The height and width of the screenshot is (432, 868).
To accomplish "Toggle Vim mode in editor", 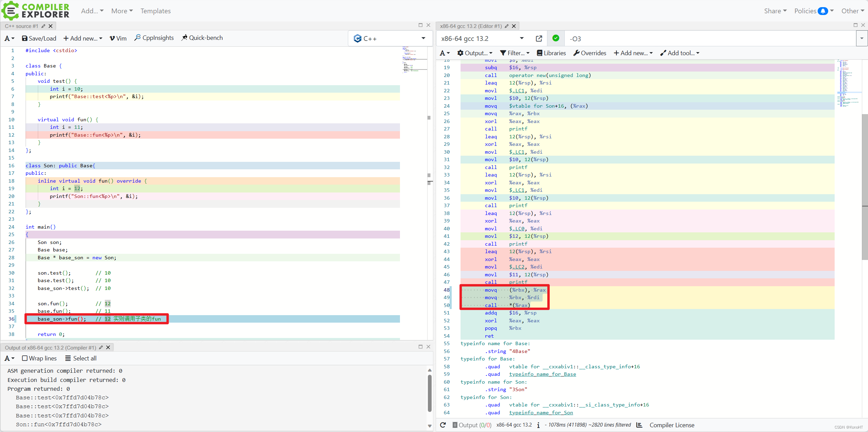I will pyautogui.click(x=118, y=38).
